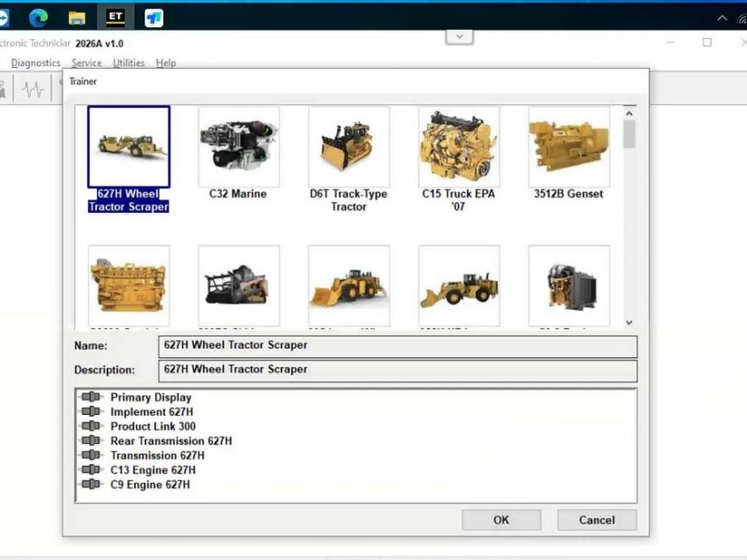Select 'Implement 627H' in the ECM list

pos(152,412)
